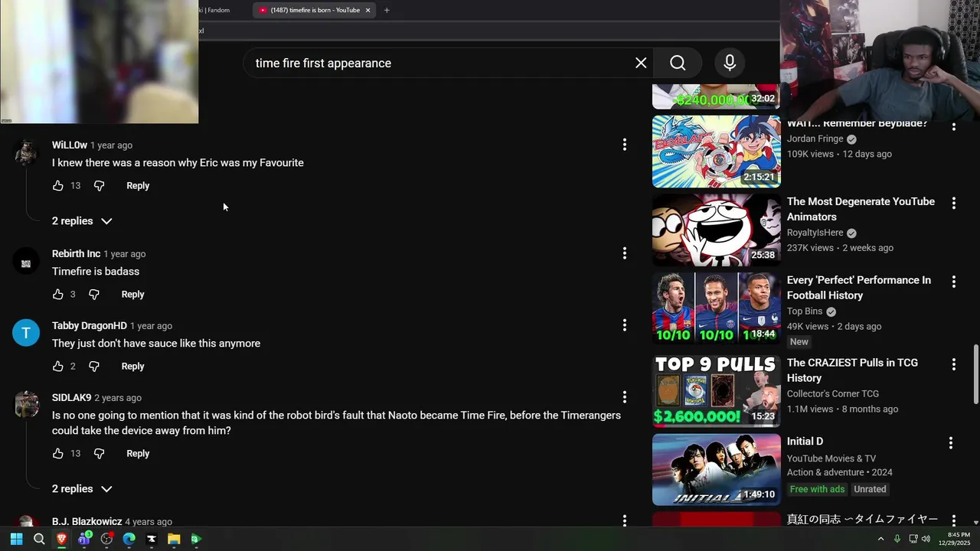Open 'The CRAZIEST Pulls in TCG History' title
Viewport: 980px width, 551px height.
[x=852, y=370]
